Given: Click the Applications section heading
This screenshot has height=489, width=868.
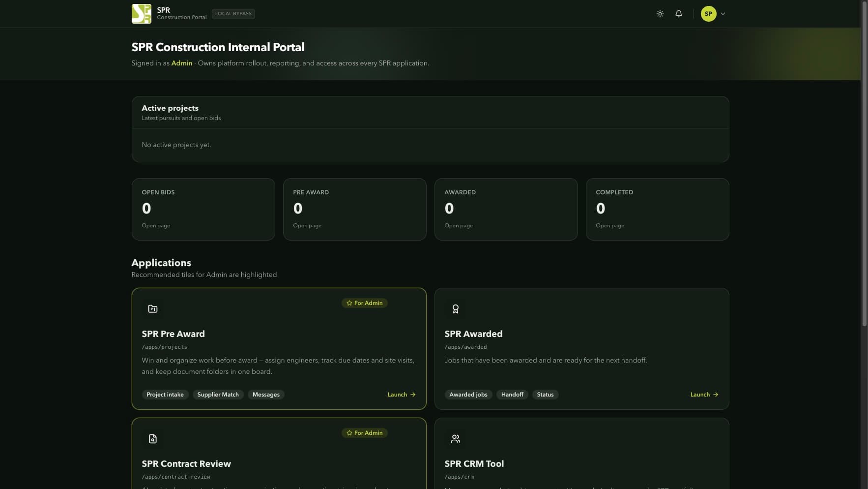Looking at the screenshot, I should click(x=161, y=263).
